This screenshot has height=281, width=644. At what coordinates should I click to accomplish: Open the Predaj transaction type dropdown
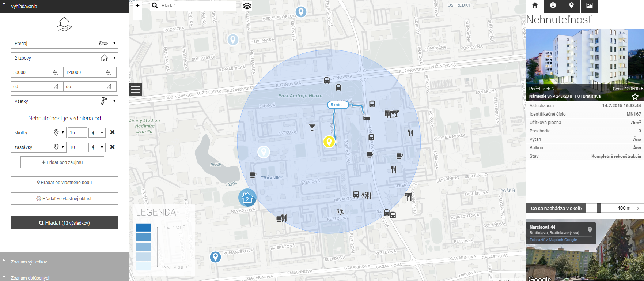pos(64,43)
